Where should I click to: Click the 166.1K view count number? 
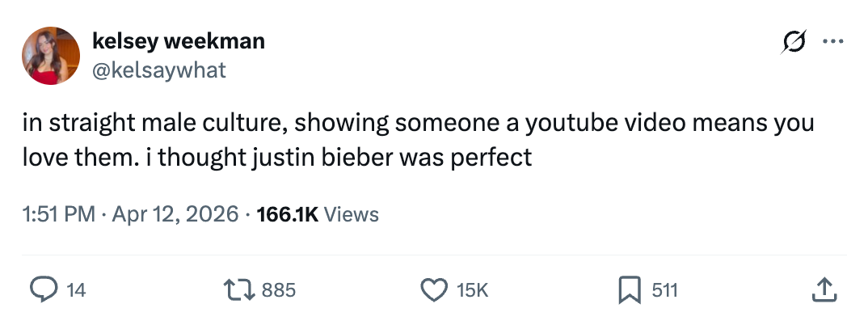click(x=288, y=214)
